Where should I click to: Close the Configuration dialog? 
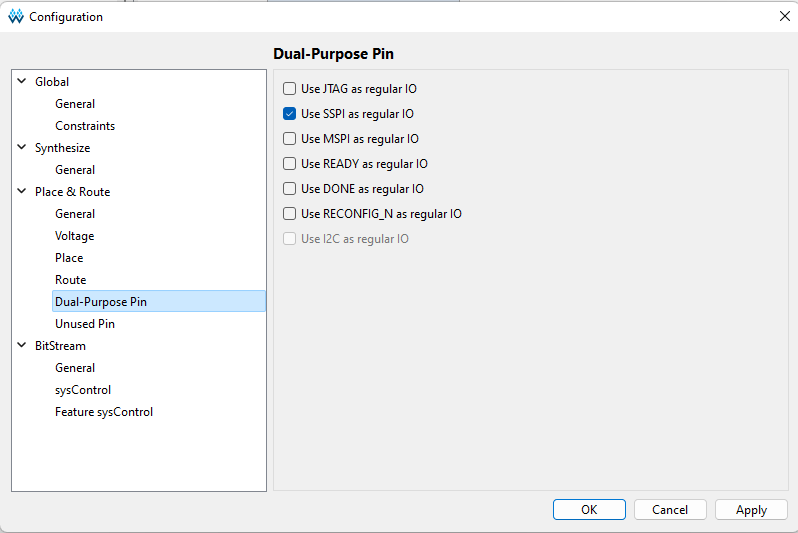[784, 16]
